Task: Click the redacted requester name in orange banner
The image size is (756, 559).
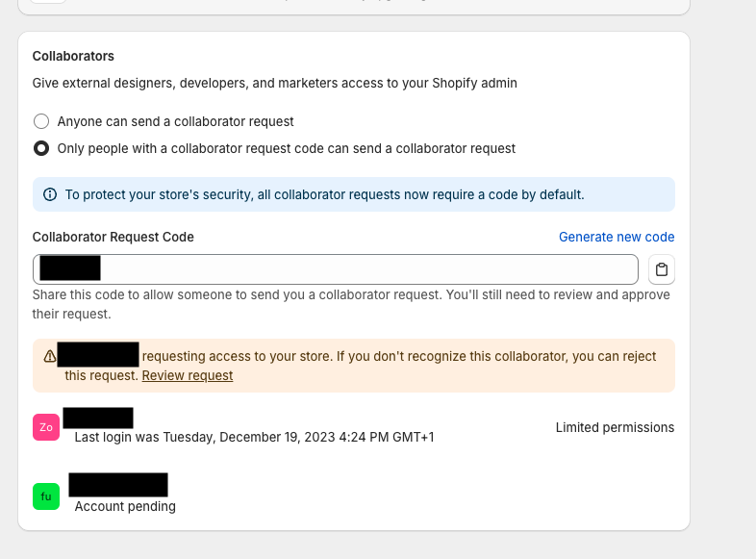Action: pyautogui.click(x=98, y=354)
